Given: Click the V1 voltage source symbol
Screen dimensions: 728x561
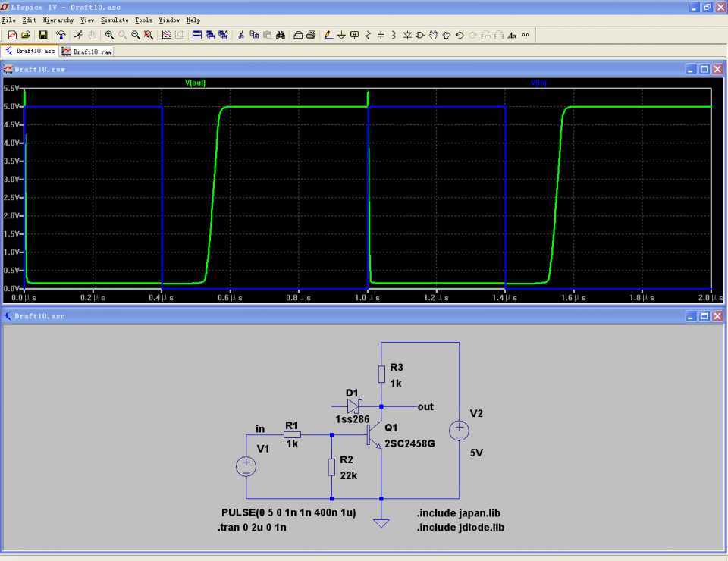Looking at the screenshot, I should (246, 466).
